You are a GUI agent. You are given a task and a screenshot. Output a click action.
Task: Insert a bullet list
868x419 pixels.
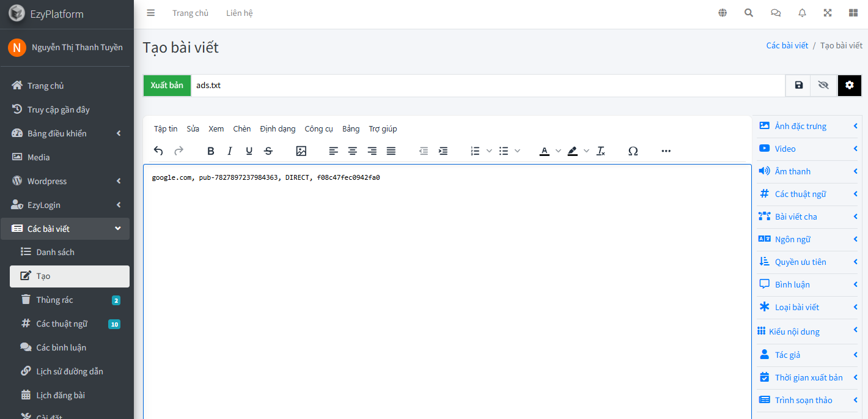(504, 151)
